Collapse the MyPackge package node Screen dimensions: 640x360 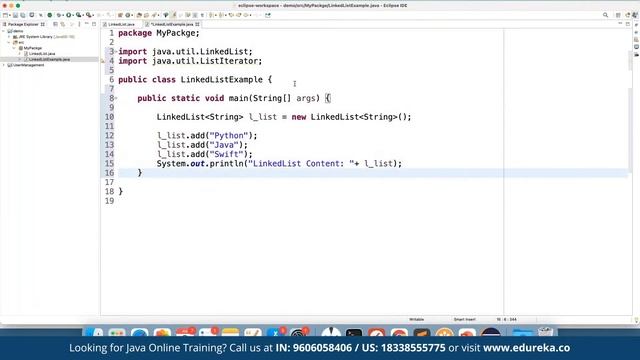pos(14,48)
